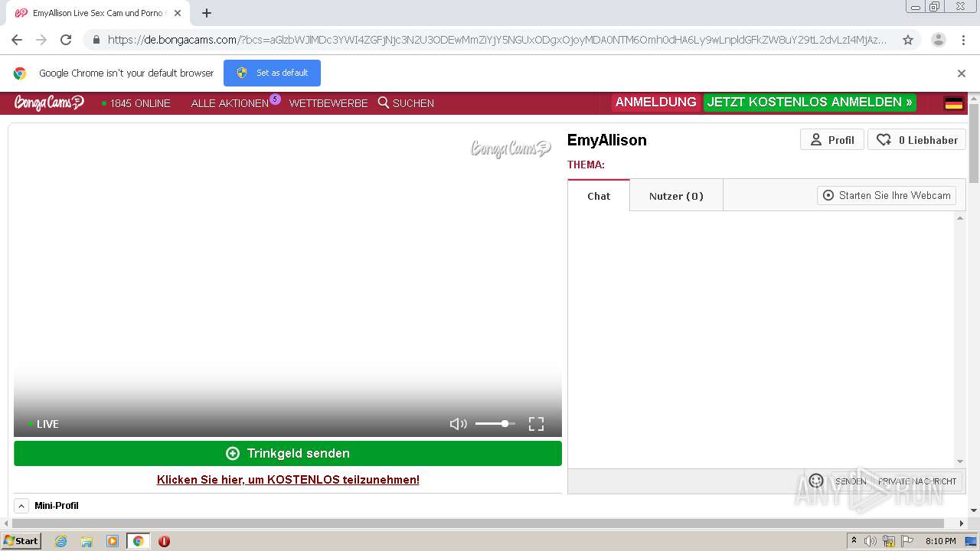Enter fullscreen video mode
The width and height of the screenshot is (980, 551).
coord(536,424)
